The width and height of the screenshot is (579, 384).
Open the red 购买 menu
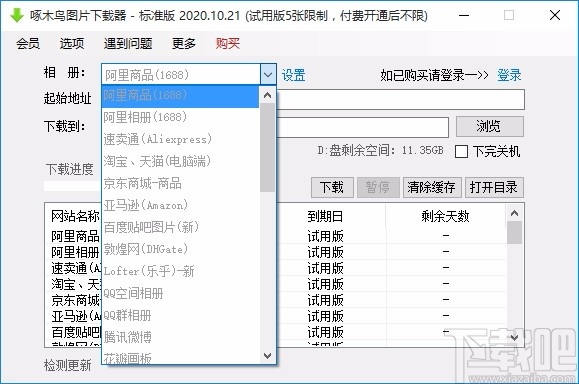(228, 44)
